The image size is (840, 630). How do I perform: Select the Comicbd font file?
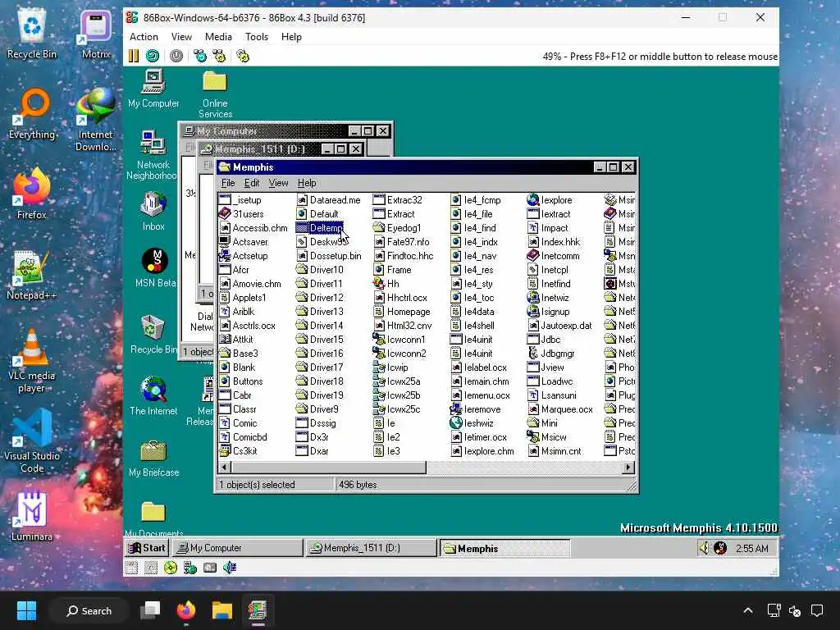coord(243,436)
